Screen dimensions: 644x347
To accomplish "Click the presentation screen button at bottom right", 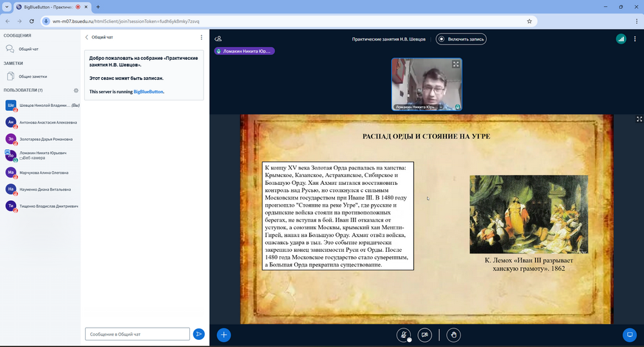I will pyautogui.click(x=629, y=334).
